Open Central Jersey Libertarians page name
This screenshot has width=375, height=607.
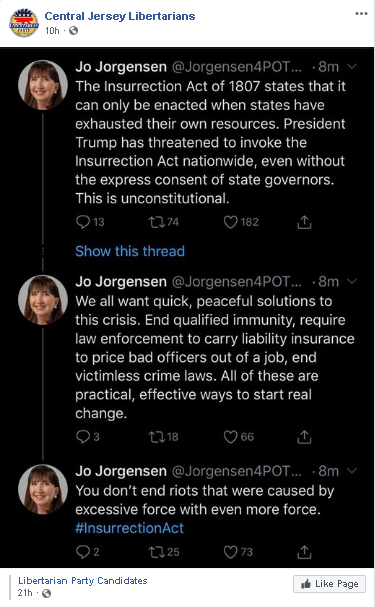pos(120,16)
